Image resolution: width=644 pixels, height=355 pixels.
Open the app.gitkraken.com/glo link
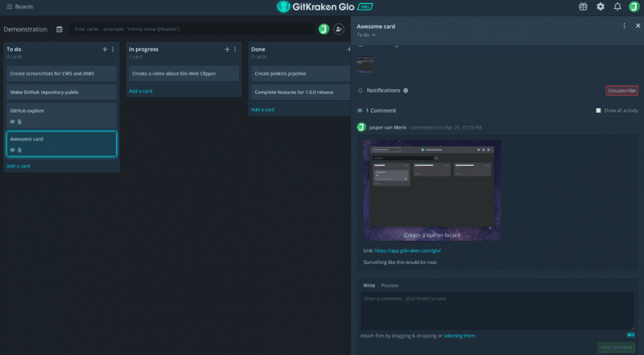(x=408, y=250)
